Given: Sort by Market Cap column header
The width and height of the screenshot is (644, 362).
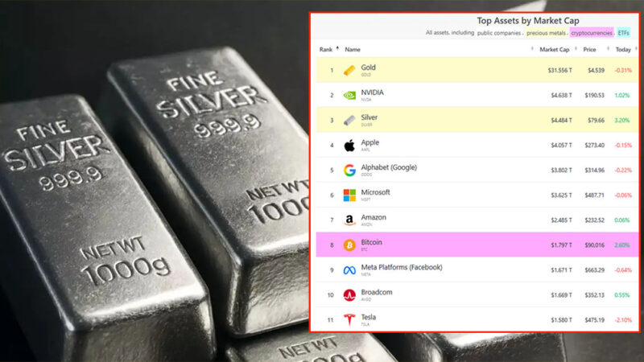Looking at the screenshot, I should pyautogui.click(x=554, y=49).
